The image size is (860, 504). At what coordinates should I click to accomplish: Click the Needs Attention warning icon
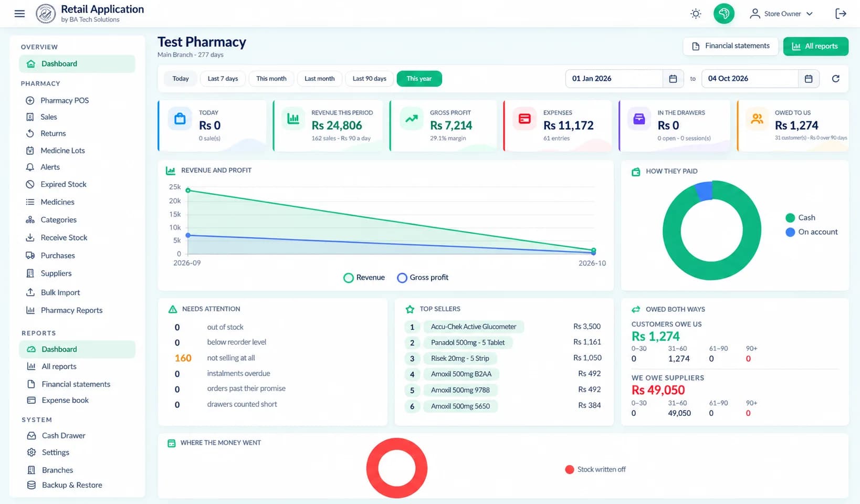(173, 309)
